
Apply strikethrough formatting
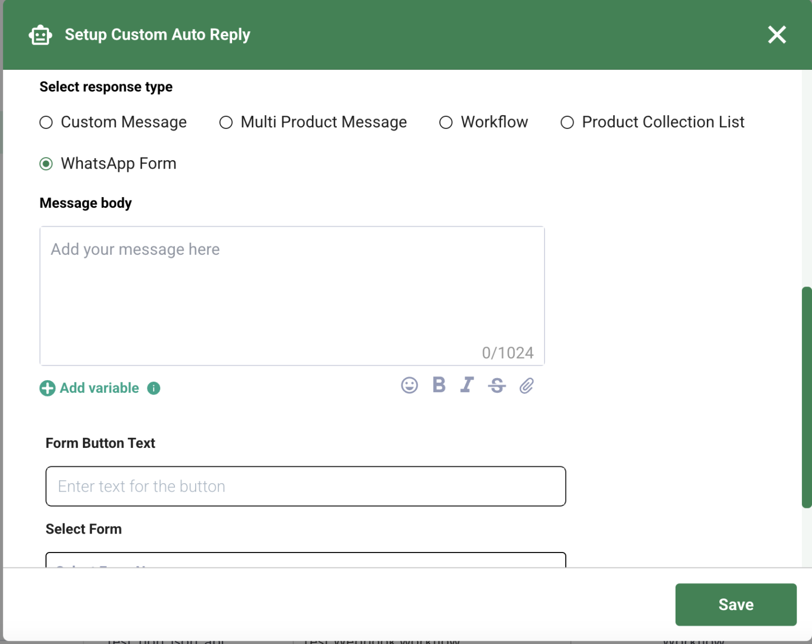[496, 386]
